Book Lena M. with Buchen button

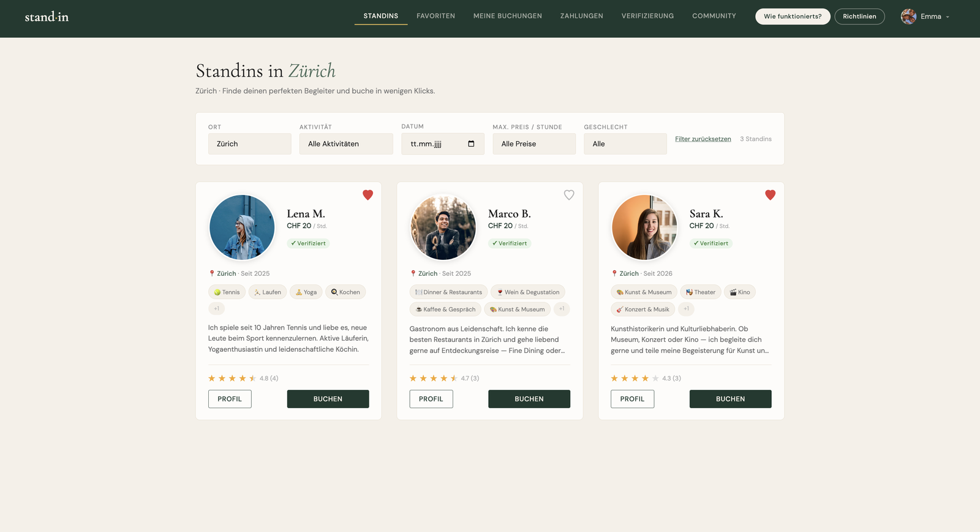tap(328, 399)
